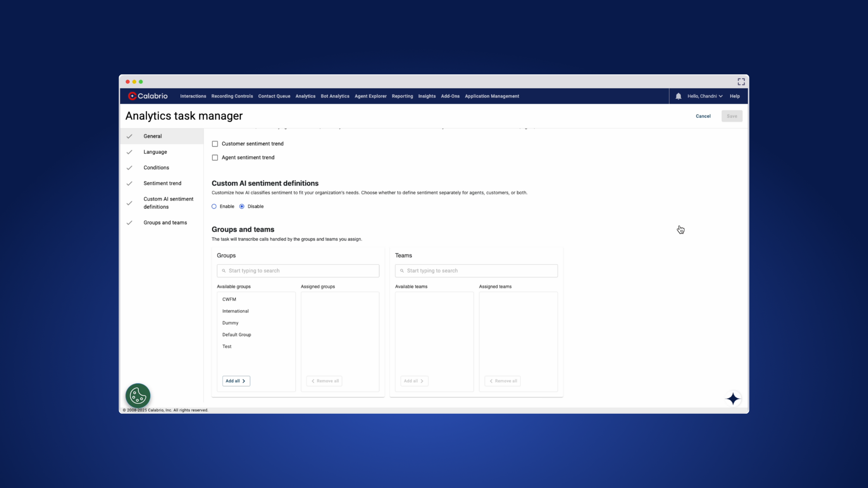
Task: Select the Enable radio button
Action: tap(214, 206)
